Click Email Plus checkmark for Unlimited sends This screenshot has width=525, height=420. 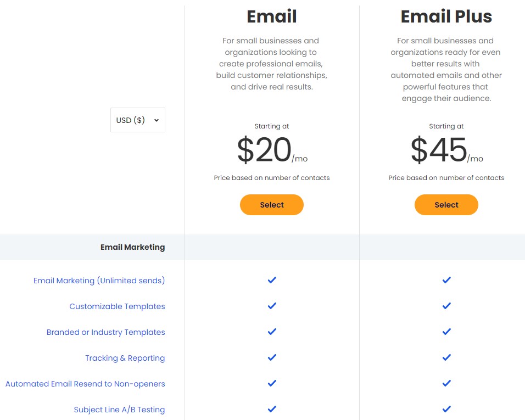point(446,280)
